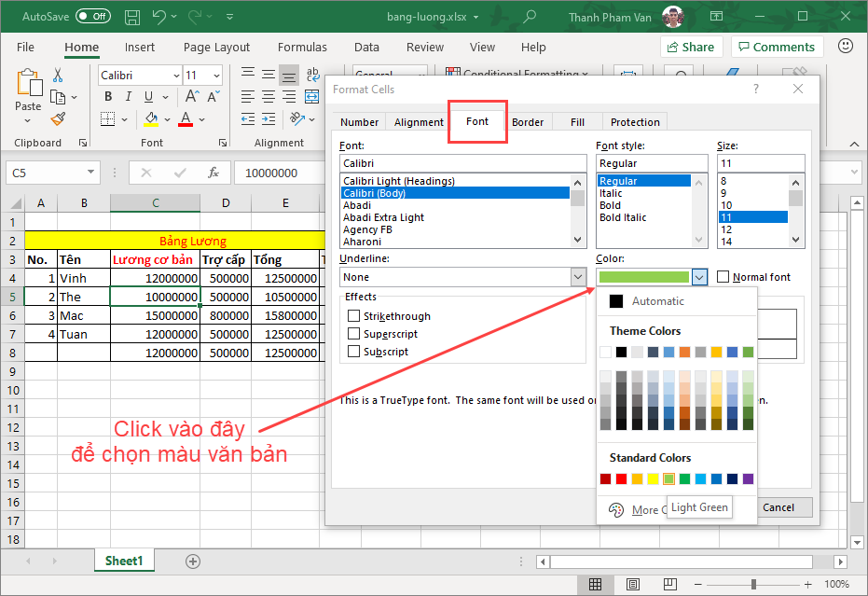Toggle Bold formatting in ribbon
Viewport: 868px width, 596px height.
108,97
